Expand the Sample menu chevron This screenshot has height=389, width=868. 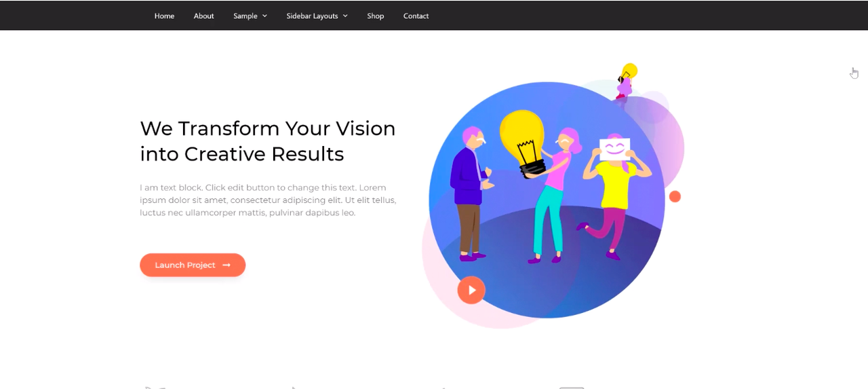pyautogui.click(x=264, y=16)
